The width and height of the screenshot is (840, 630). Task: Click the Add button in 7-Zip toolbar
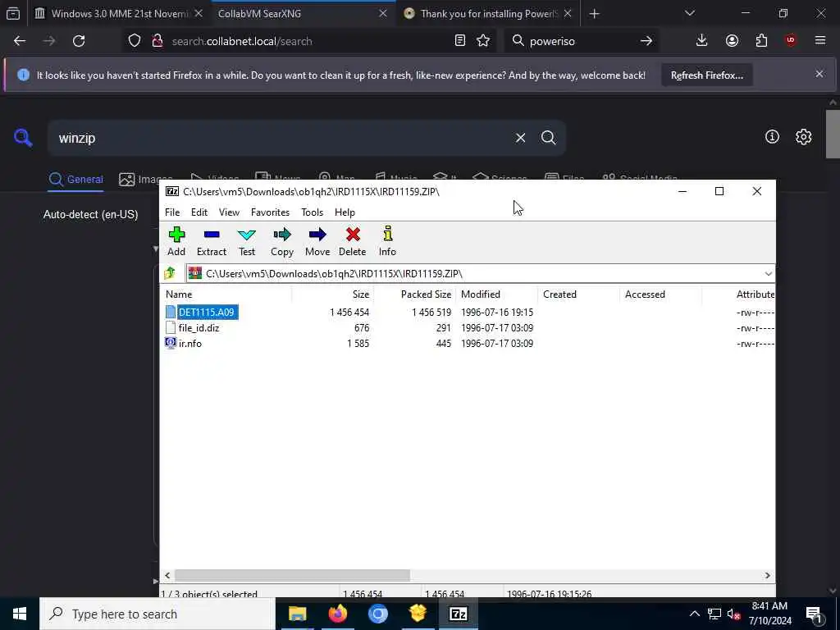(176, 241)
